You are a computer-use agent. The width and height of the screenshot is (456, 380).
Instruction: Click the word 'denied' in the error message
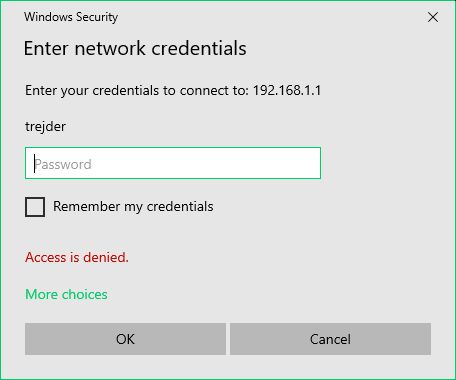[104, 257]
